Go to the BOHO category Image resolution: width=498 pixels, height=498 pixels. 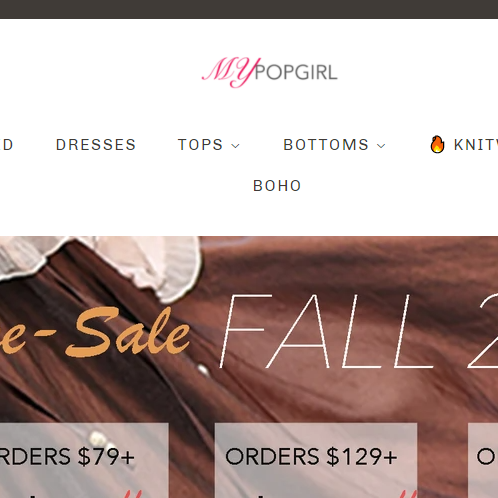[277, 186]
